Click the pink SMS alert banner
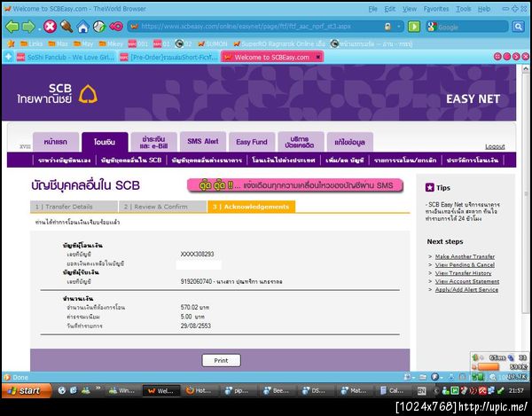Viewport: 532px width, 416px height. (x=295, y=185)
